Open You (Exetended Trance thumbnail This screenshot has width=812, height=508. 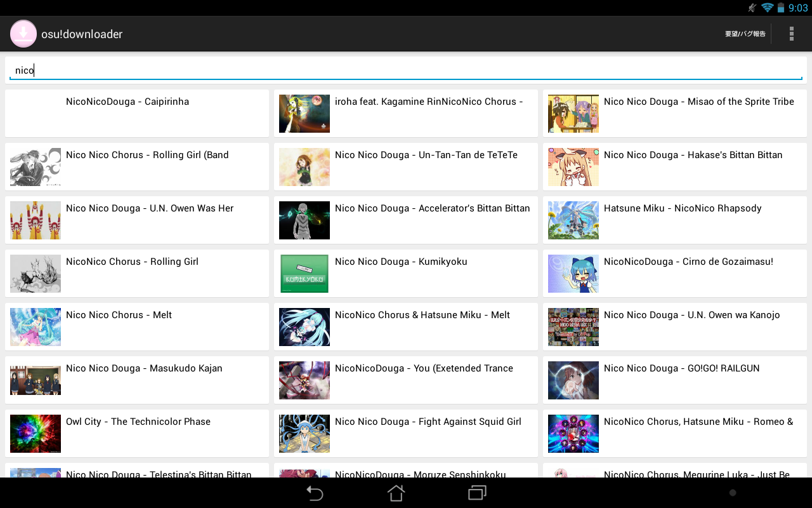point(304,380)
